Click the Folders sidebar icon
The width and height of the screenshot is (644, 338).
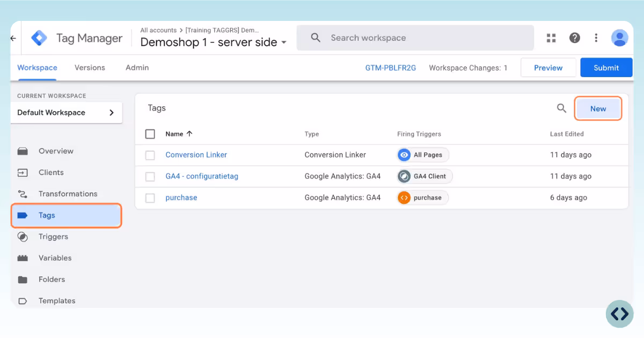click(23, 280)
